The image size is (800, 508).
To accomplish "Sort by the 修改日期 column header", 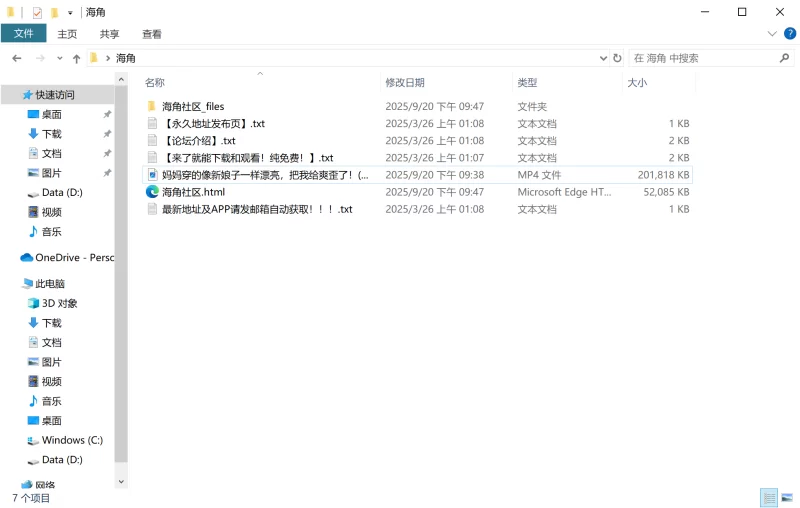I will (405, 83).
